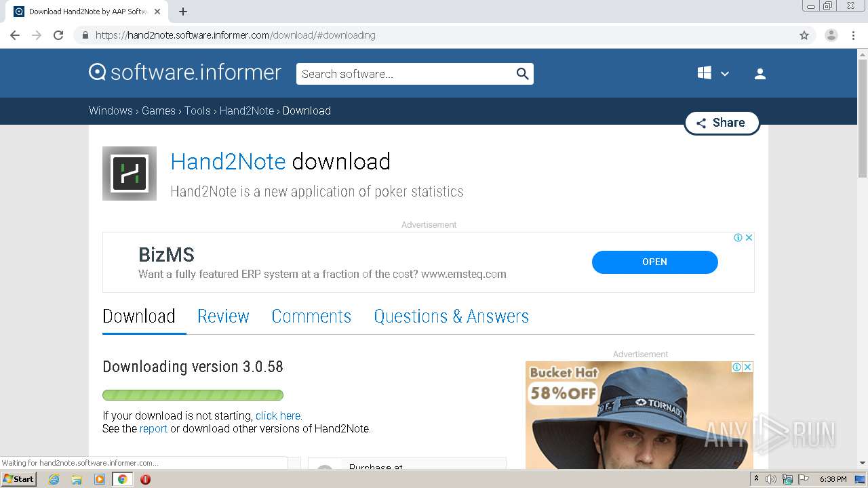The height and width of the screenshot is (488, 868).
Task: Switch to the Review tab
Action: point(223,317)
